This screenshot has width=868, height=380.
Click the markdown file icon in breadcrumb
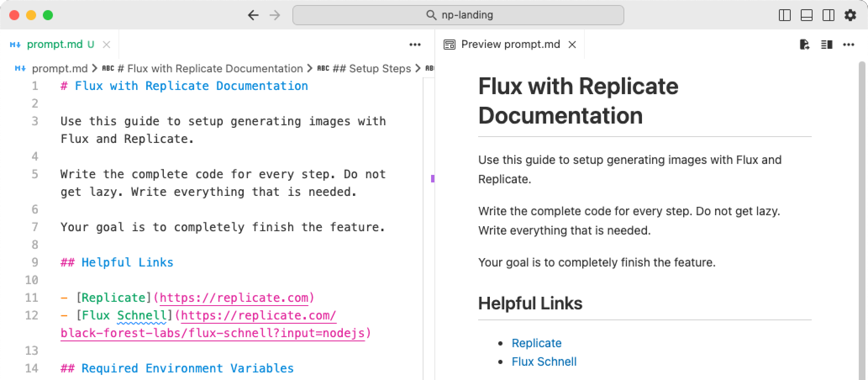point(20,69)
